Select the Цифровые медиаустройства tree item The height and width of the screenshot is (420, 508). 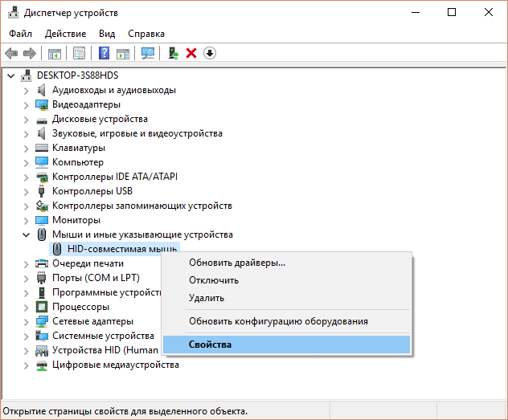[115, 365]
